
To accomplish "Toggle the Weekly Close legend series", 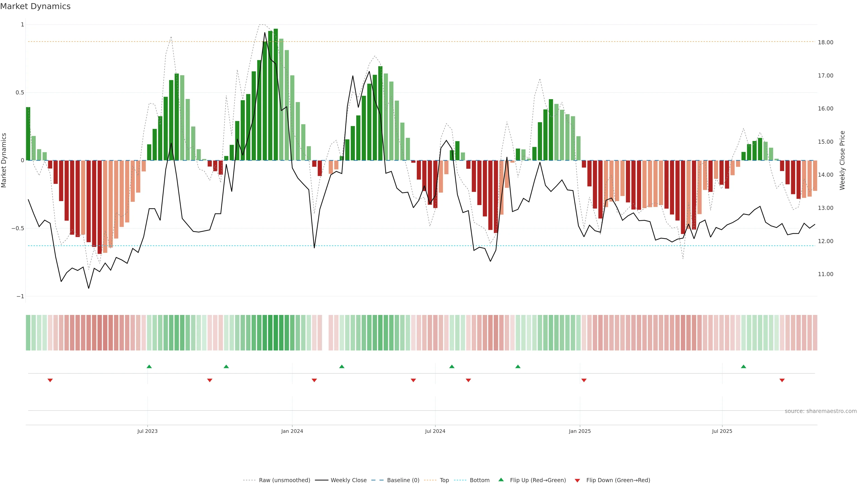I will [348, 480].
